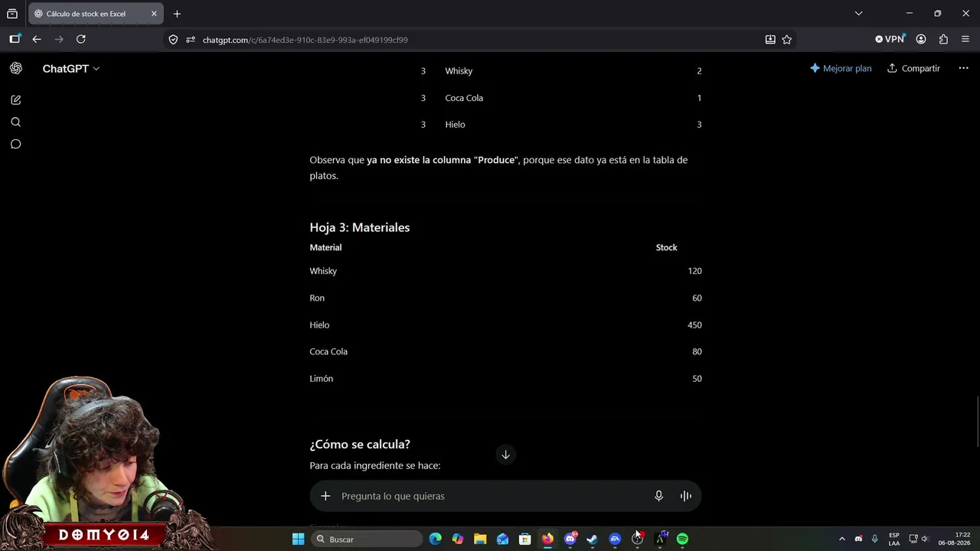Launch voice mode with waveform button
This screenshot has width=980, height=551.
pyautogui.click(x=686, y=496)
